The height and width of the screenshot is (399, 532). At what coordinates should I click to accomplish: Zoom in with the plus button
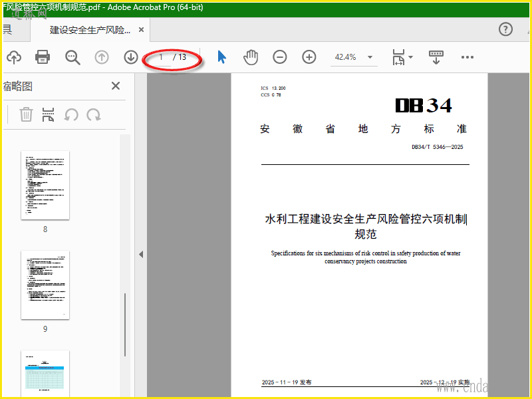[309, 57]
